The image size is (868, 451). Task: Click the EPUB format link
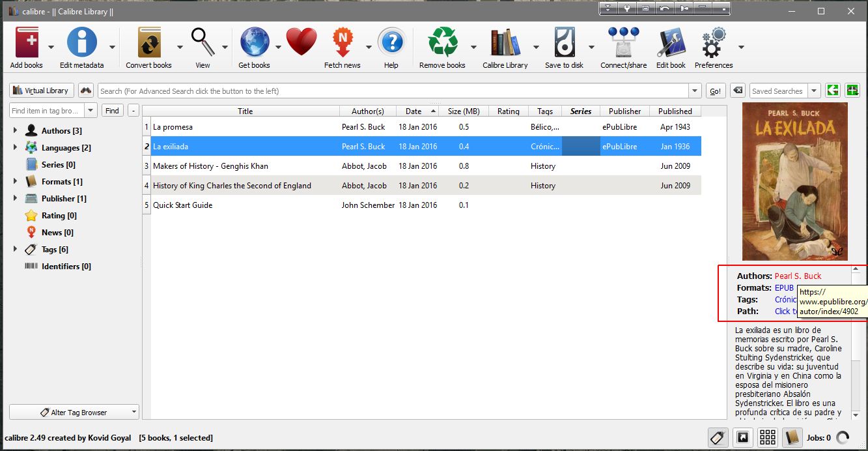pyautogui.click(x=784, y=287)
